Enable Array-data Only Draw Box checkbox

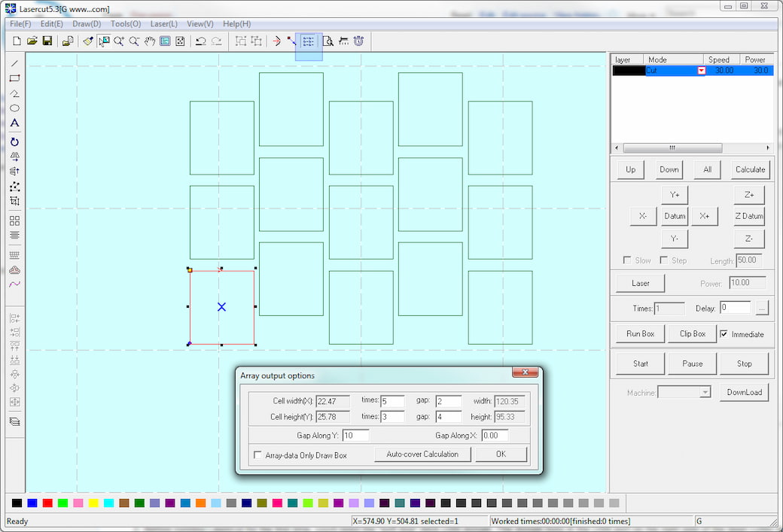258,455
